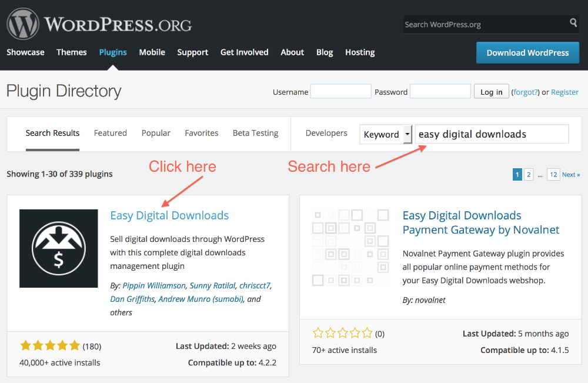Click the WordPress.org logo
The image size is (588, 383).
coord(99,24)
